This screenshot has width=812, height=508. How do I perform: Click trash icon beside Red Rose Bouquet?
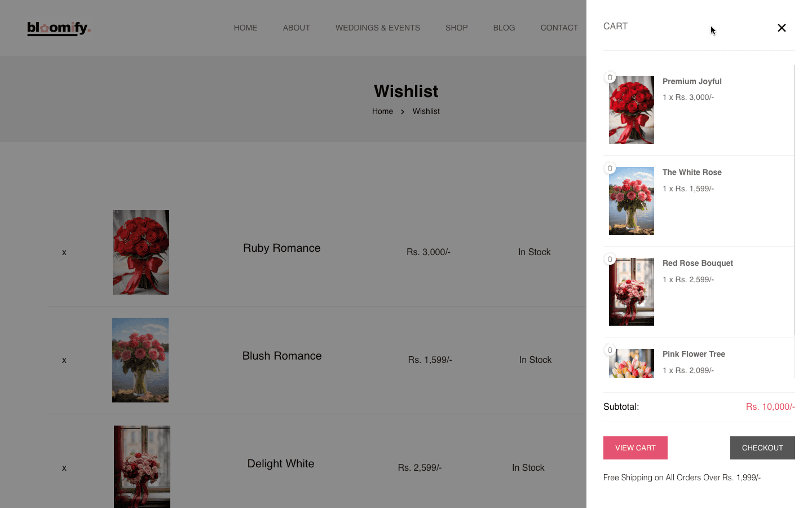coord(610,259)
